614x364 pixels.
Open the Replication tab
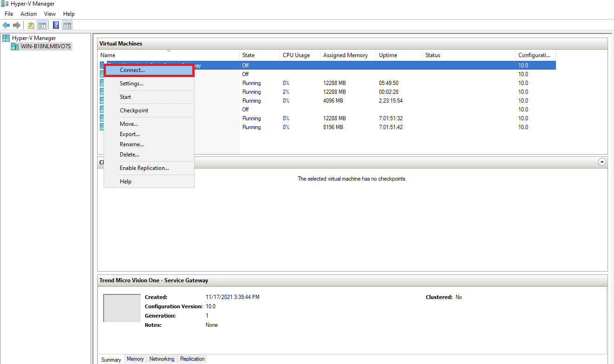[x=192, y=359]
